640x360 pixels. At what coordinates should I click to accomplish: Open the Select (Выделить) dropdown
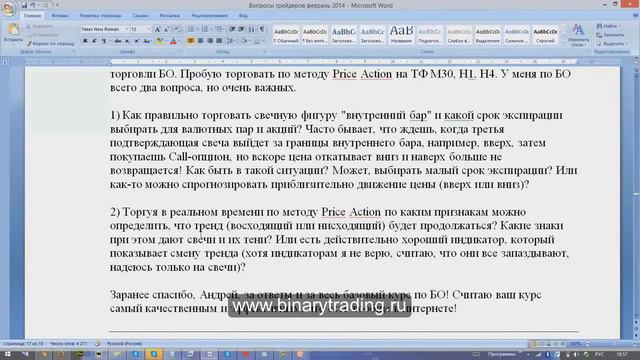612,44
